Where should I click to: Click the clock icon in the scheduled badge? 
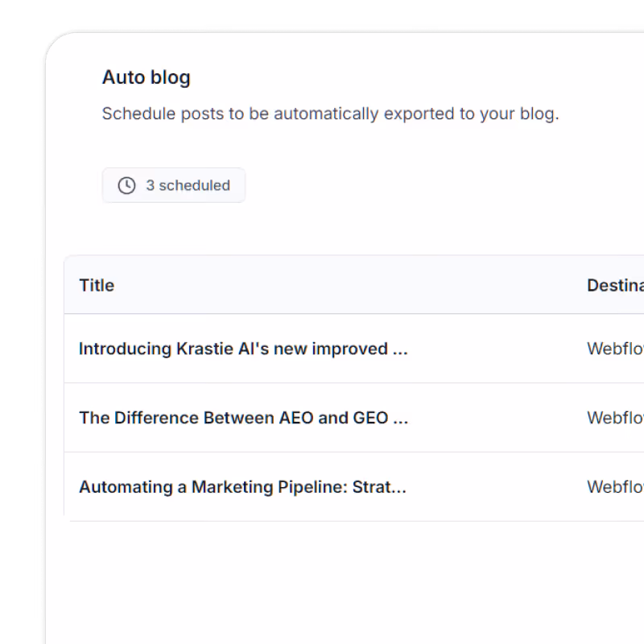(x=126, y=185)
